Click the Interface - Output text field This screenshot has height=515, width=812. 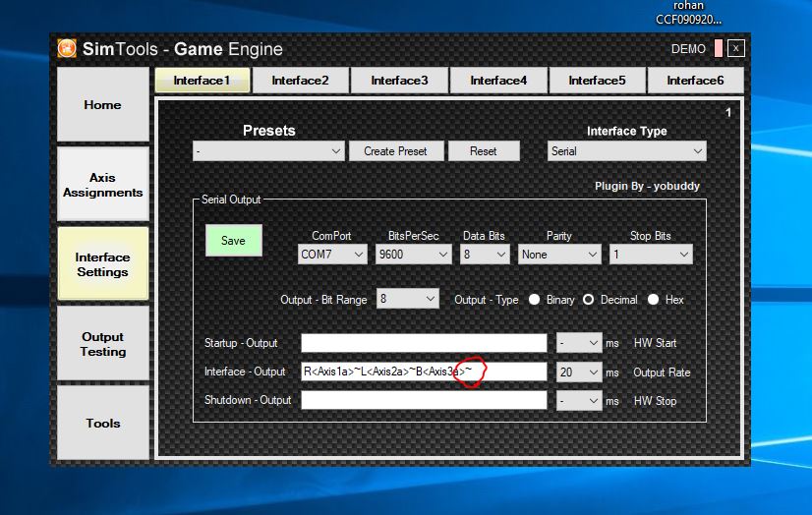pos(424,372)
